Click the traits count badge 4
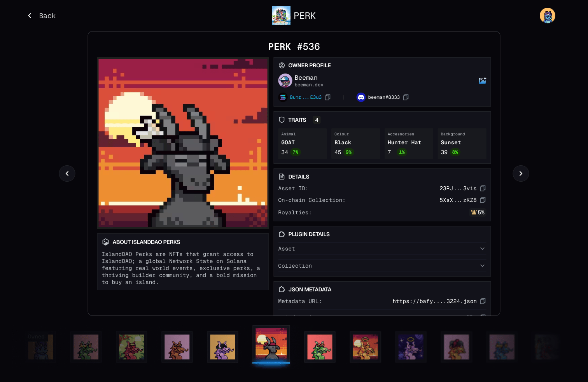588x382 pixels. click(x=317, y=120)
